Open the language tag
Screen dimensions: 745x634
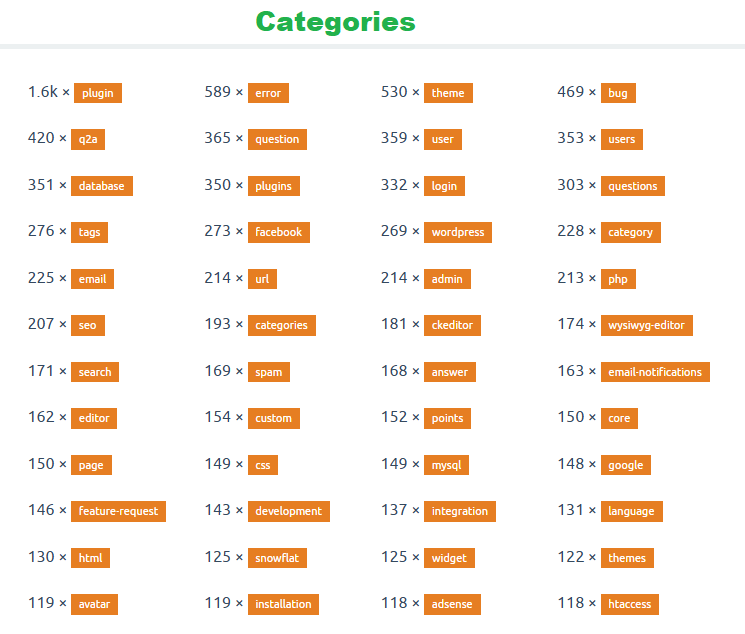(x=631, y=511)
